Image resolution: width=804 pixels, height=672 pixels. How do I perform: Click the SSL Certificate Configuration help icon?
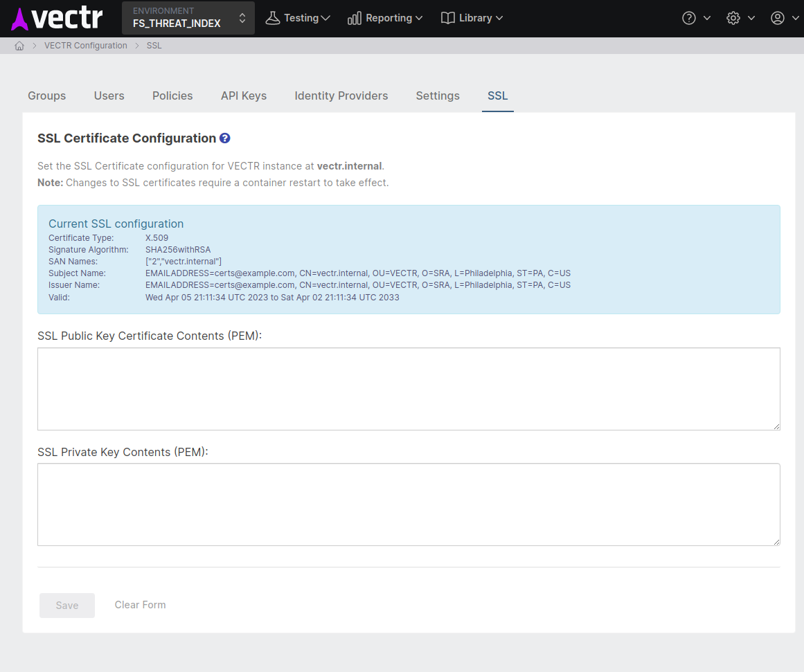224,138
